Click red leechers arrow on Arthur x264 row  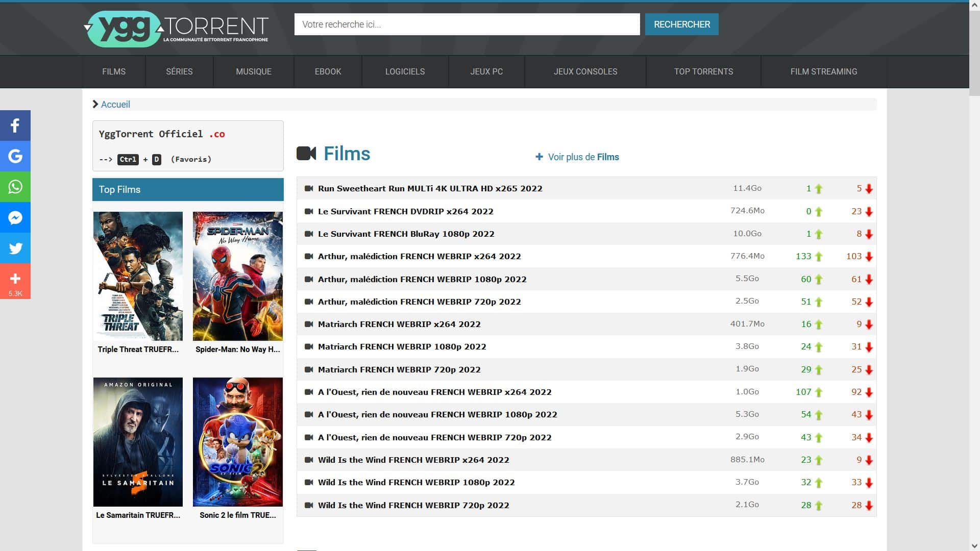click(869, 257)
